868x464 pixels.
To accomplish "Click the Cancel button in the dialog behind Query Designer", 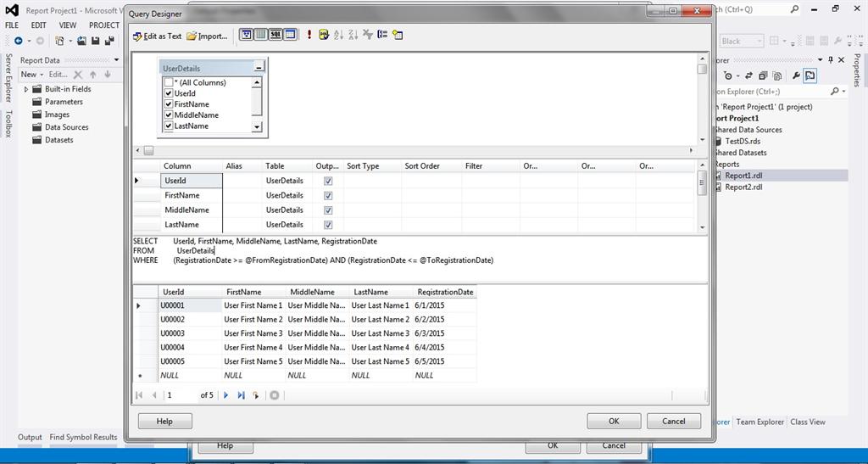I will (614, 445).
